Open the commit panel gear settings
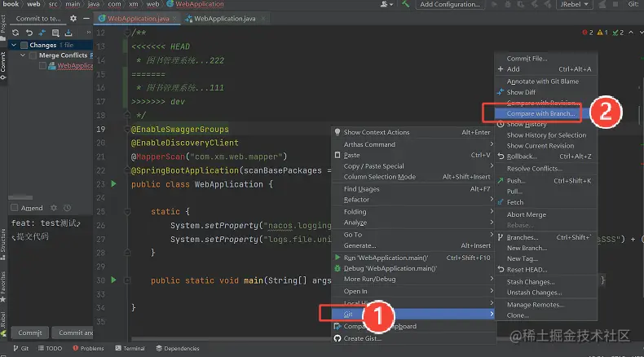This screenshot has height=357, width=644. tap(73, 19)
